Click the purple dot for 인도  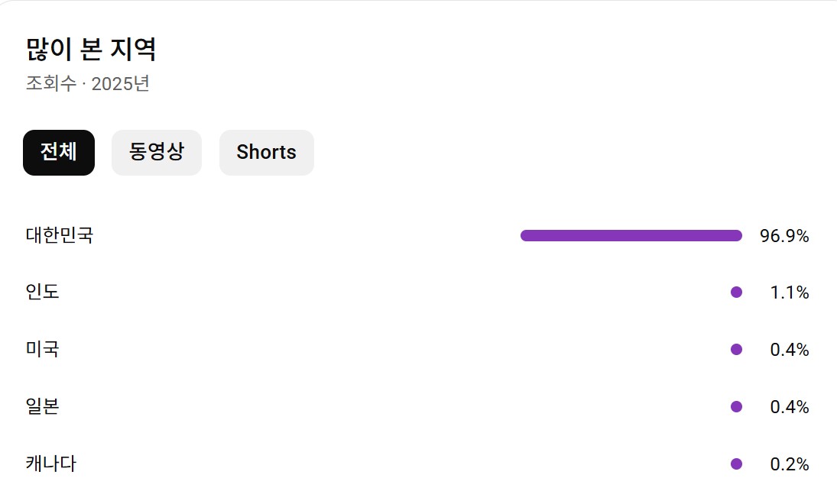pos(737,292)
